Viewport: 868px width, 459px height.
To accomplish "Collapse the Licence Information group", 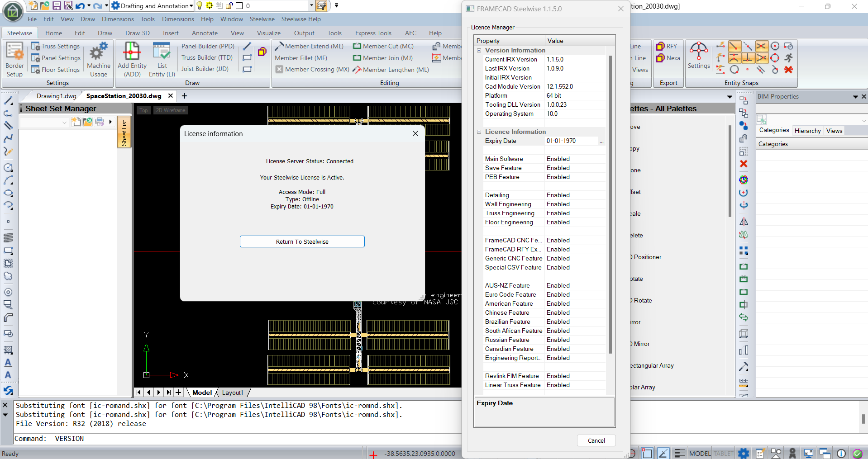I will click(479, 132).
